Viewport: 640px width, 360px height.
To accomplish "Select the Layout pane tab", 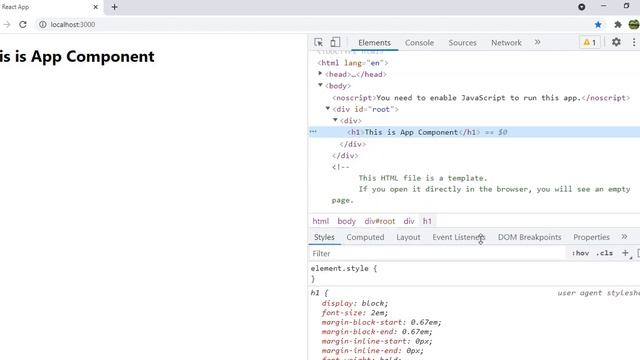I will [x=408, y=237].
